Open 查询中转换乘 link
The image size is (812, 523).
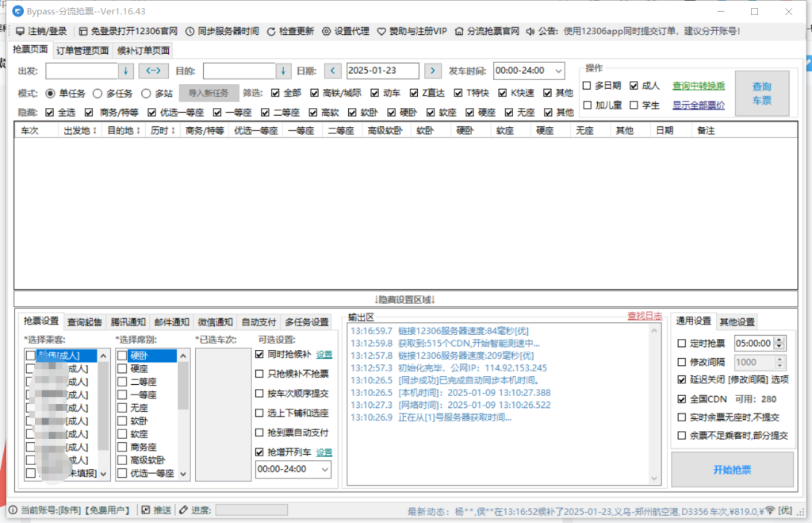click(x=699, y=86)
